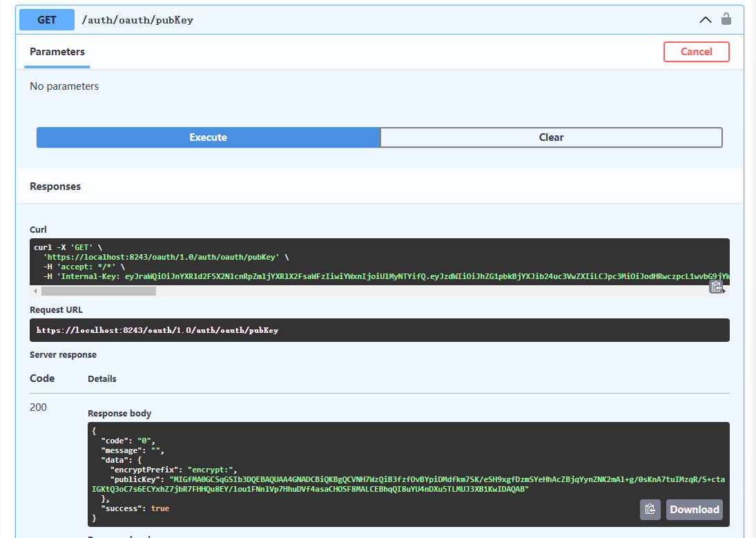Viewport: 756px width, 538px height.
Task: Click the /auth/oauth/pubKey endpoint path
Action: pyautogui.click(x=137, y=20)
